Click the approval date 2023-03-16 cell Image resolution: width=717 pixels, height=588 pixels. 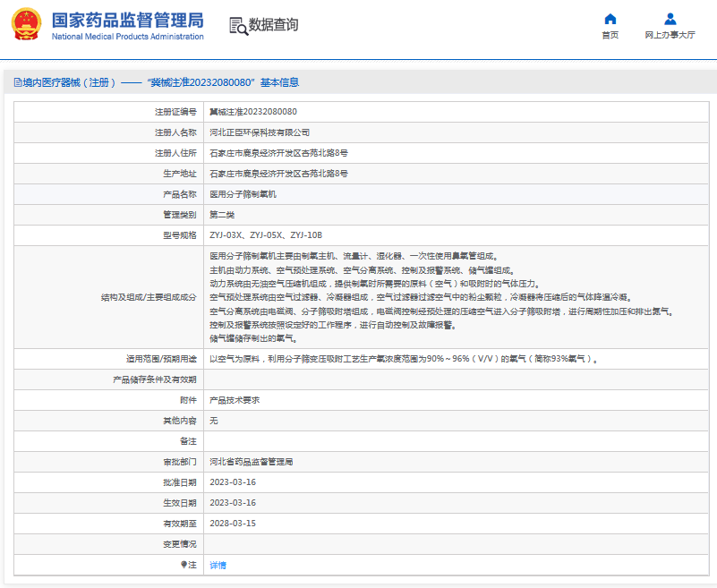coord(231,481)
